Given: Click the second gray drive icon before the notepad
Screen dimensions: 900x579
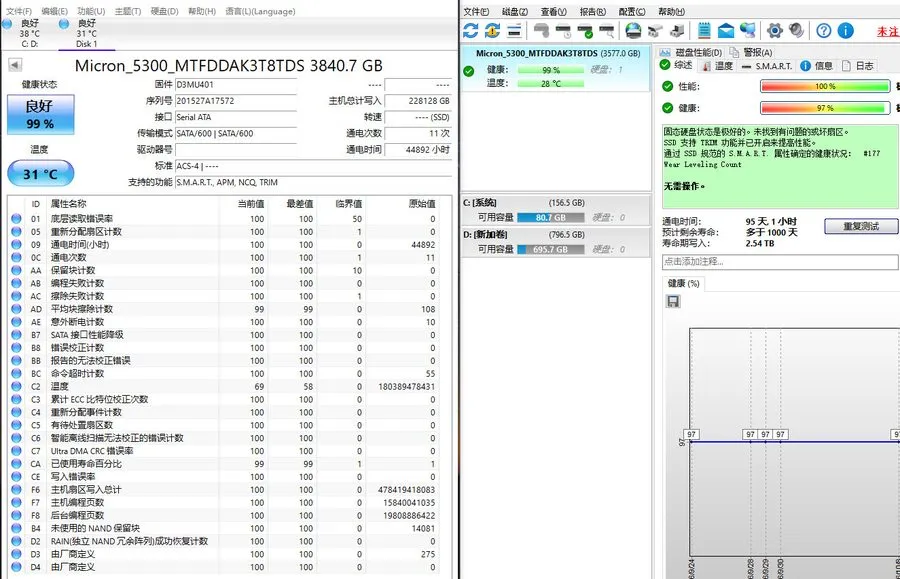Looking at the screenshot, I should 677,30.
